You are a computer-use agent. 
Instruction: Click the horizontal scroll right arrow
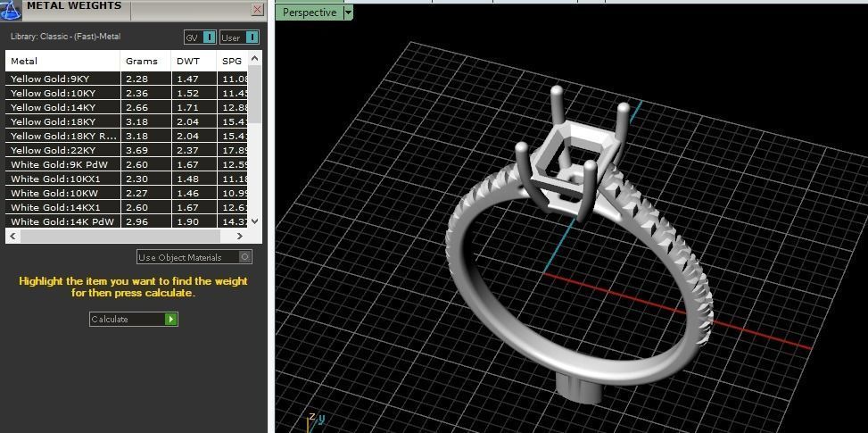[x=240, y=236]
